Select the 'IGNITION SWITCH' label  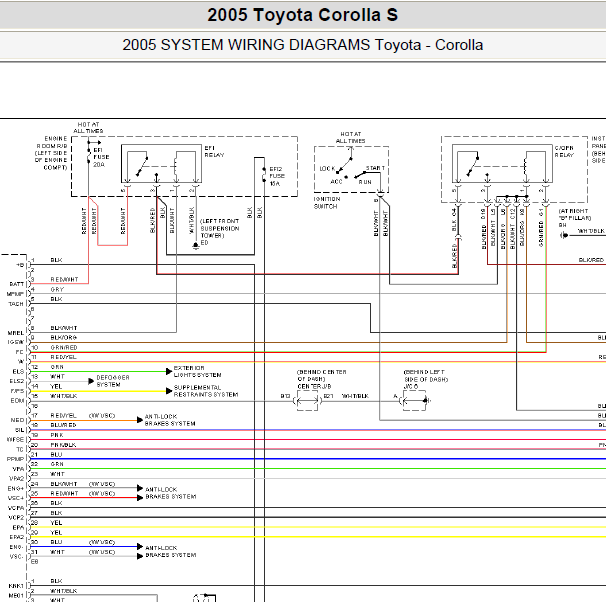(327, 202)
